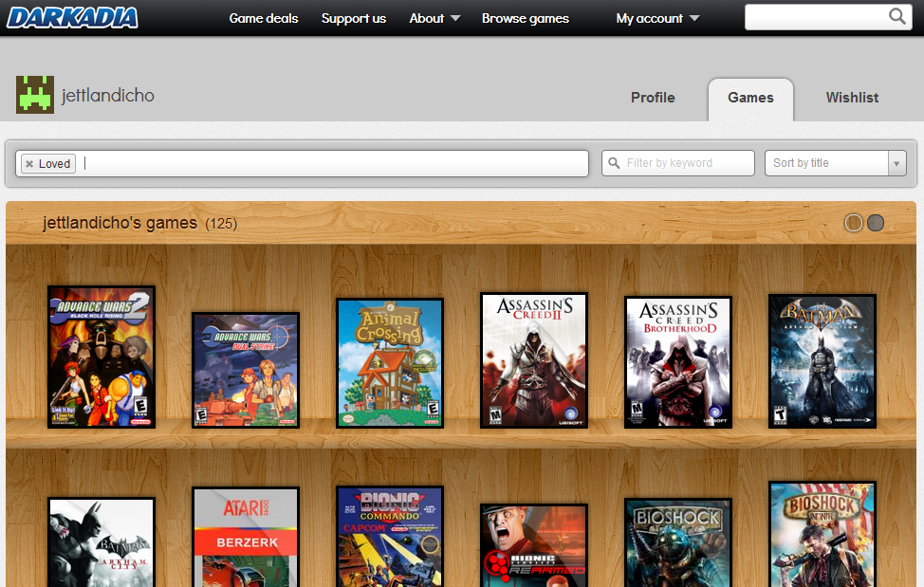Switch to the Profile tab
The height and width of the screenshot is (587, 924).
click(x=653, y=98)
